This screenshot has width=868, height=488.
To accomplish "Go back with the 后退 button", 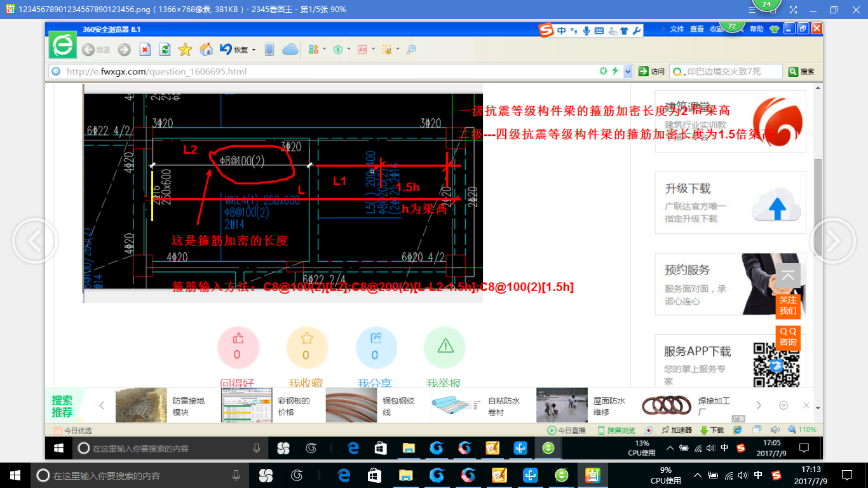I will 95,50.
